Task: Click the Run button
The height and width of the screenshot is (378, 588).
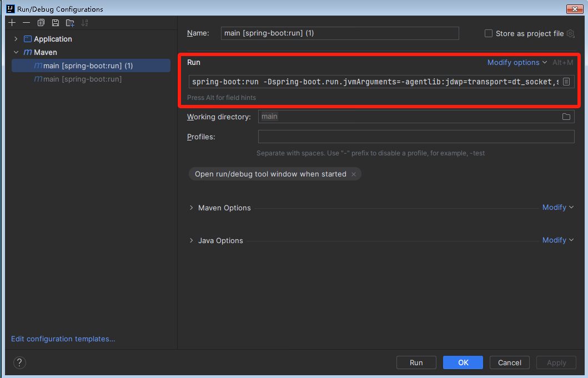Action: coord(416,362)
